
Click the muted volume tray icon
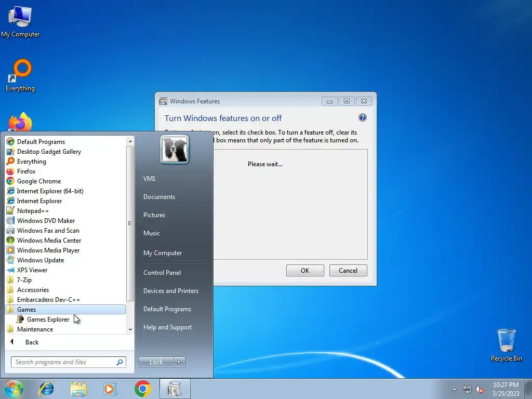[480, 390]
